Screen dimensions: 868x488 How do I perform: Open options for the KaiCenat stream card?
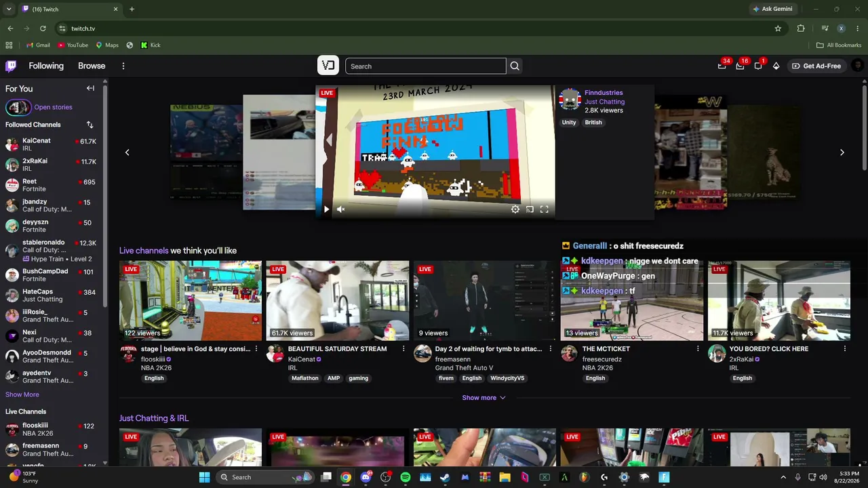point(403,349)
